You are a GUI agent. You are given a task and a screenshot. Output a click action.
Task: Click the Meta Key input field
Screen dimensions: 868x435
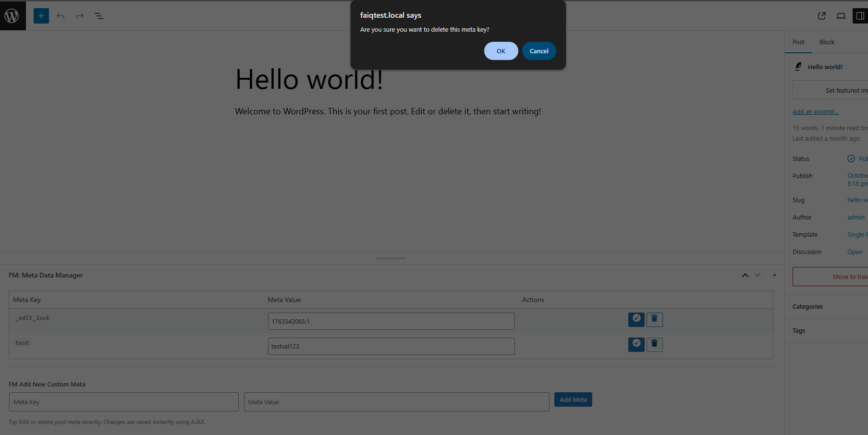(x=123, y=401)
